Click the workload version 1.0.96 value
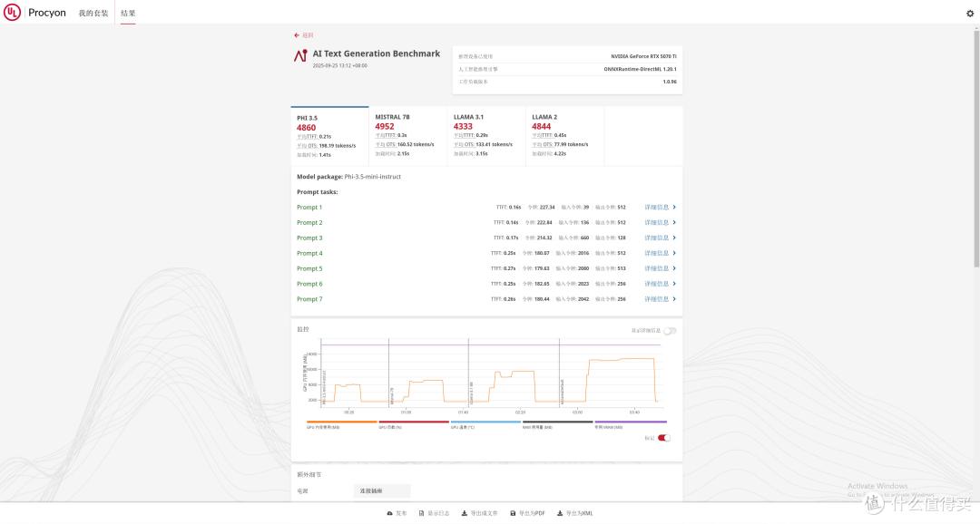The image size is (980, 524). (x=670, y=82)
